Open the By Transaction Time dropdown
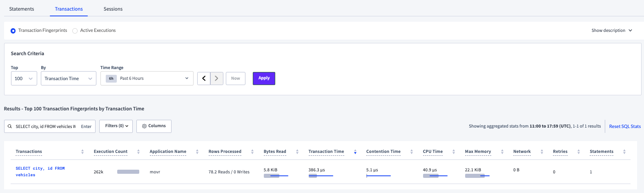Image resolution: width=644 pixels, height=193 pixels. (68, 79)
